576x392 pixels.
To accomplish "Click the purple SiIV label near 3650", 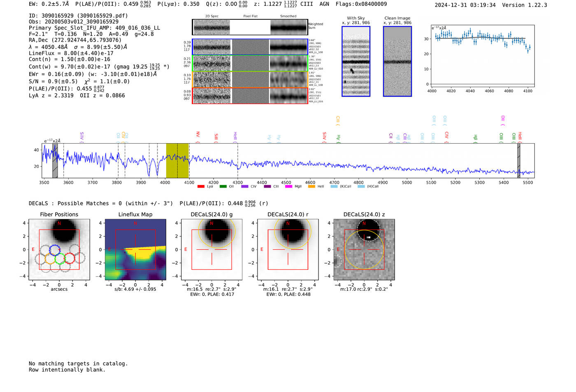I will (x=82, y=137).
